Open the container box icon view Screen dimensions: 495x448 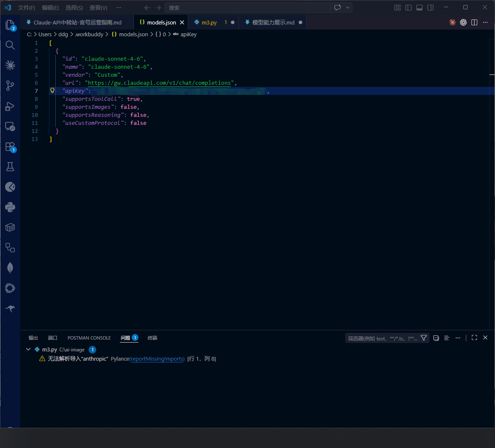click(10, 227)
